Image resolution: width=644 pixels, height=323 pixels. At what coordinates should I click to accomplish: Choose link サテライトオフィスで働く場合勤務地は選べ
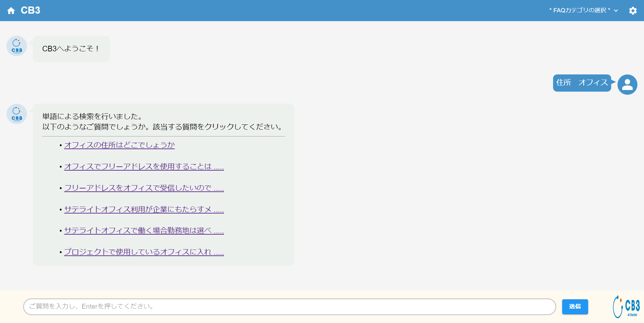click(x=144, y=231)
